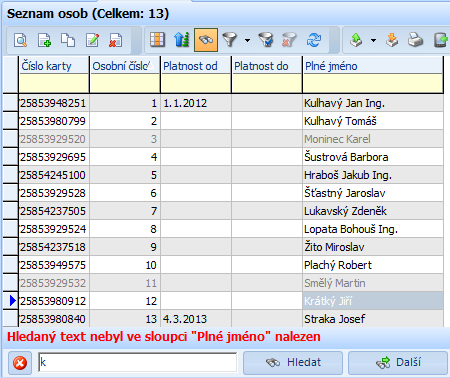The height and width of the screenshot is (378, 450).
Task: Click card number 25853949575
Action: click(x=53, y=265)
